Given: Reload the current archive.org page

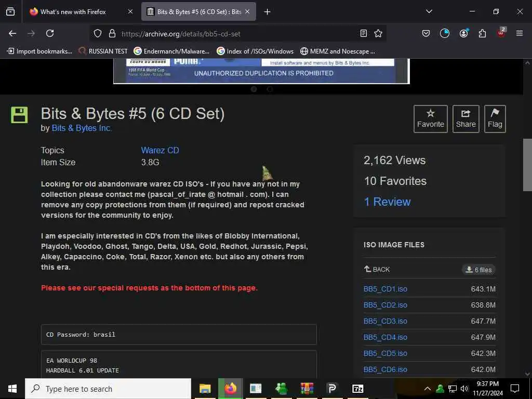Looking at the screenshot, I should pos(50,33).
